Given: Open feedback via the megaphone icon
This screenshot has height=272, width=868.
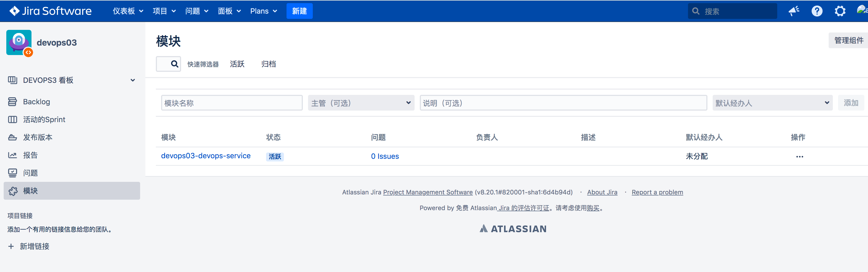Looking at the screenshot, I should pos(794,11).
